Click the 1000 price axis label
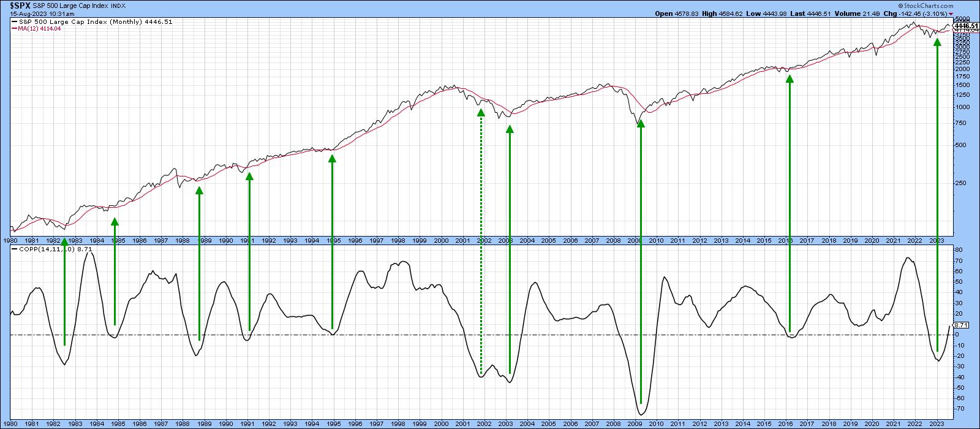The image size is (980, 429). point(962,107)
